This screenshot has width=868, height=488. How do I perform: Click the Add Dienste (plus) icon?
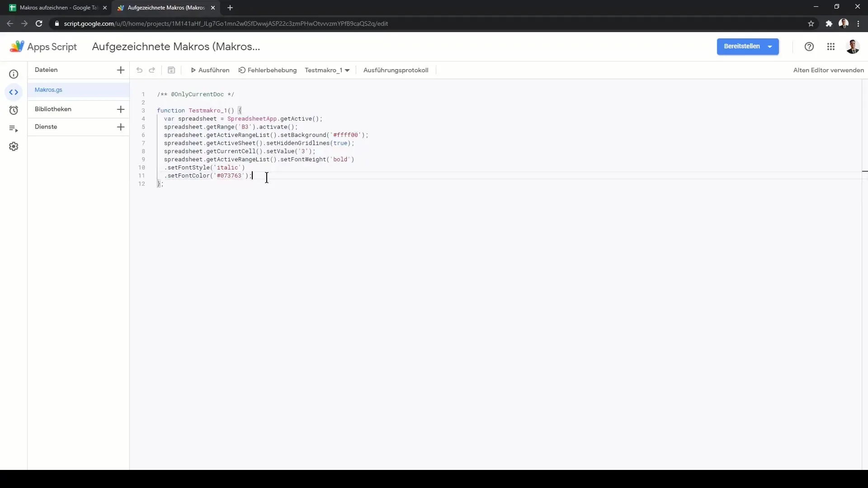[120, 127]
